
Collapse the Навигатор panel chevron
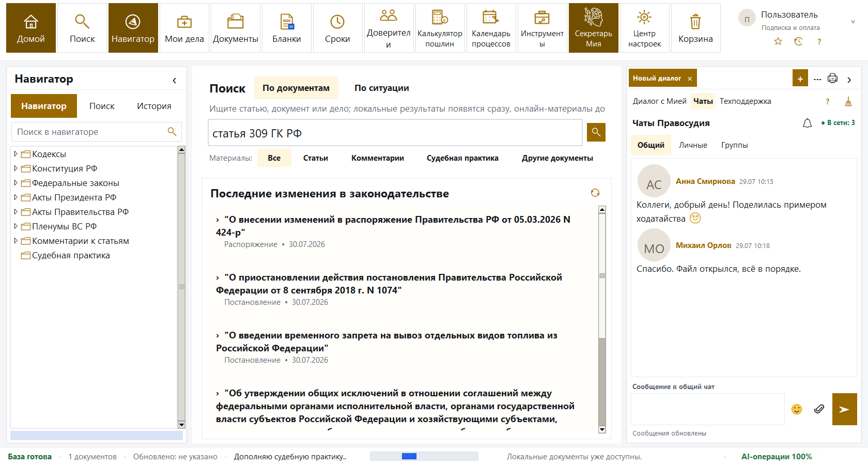tap(175, 80)
